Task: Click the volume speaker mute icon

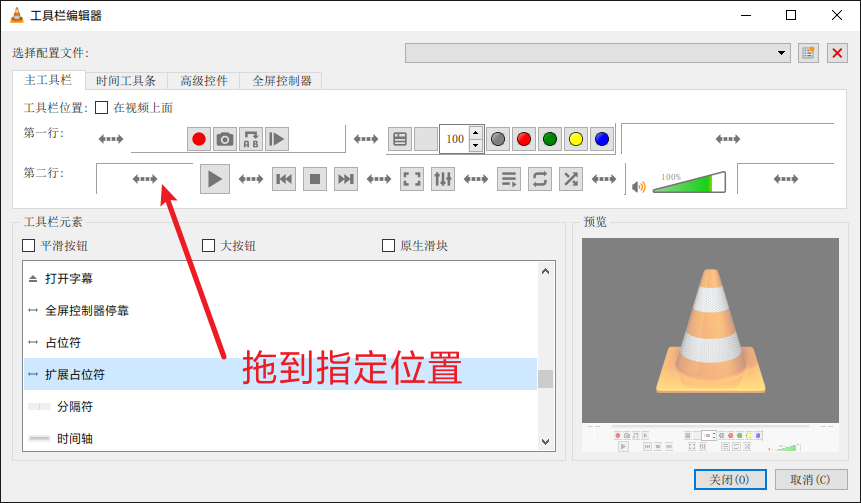Action: (x=639, y=187)
